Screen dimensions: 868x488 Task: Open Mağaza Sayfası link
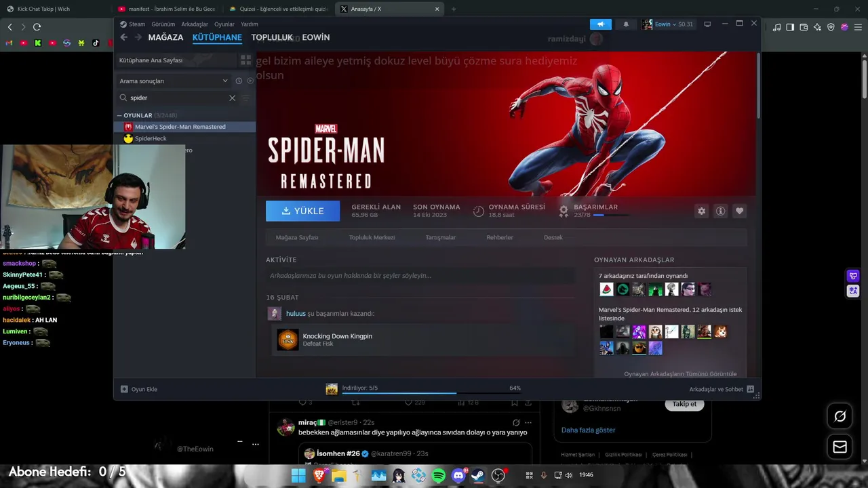point(297,237)
